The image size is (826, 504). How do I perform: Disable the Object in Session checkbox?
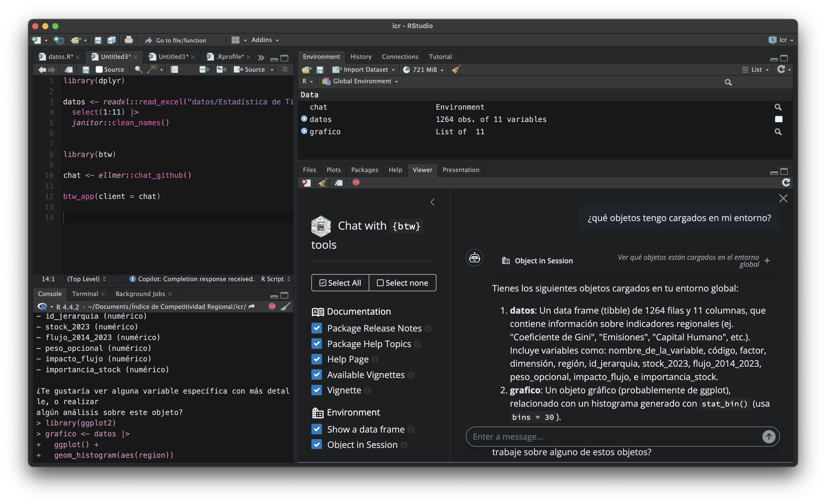pos(316,445)
